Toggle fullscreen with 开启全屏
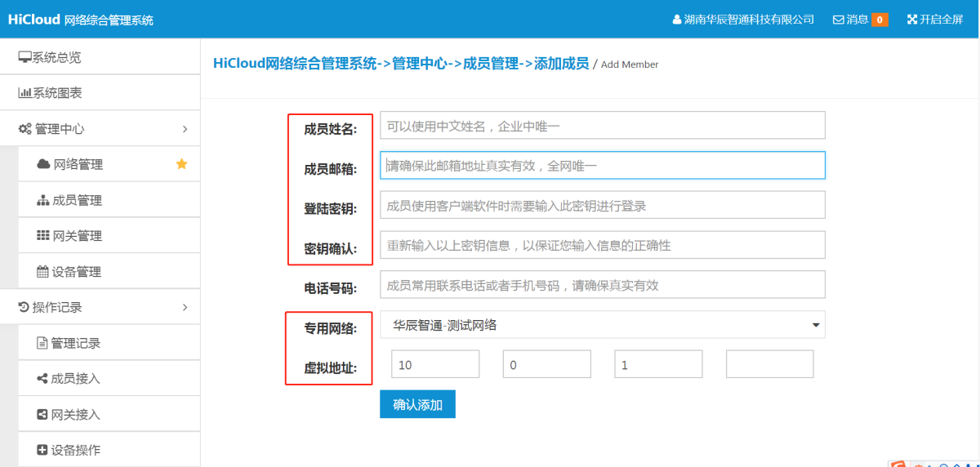 pyautogui.click(x=935, y=20)
